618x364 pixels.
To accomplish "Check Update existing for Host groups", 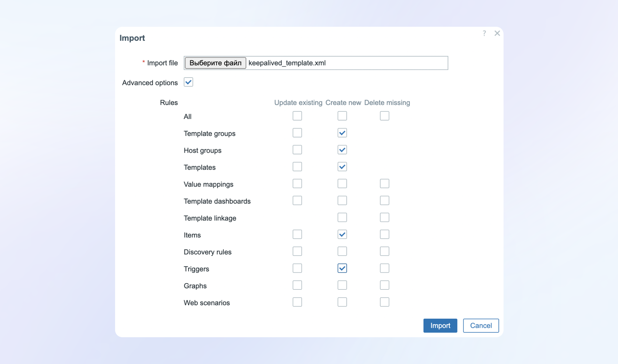I will click(297, 150).
